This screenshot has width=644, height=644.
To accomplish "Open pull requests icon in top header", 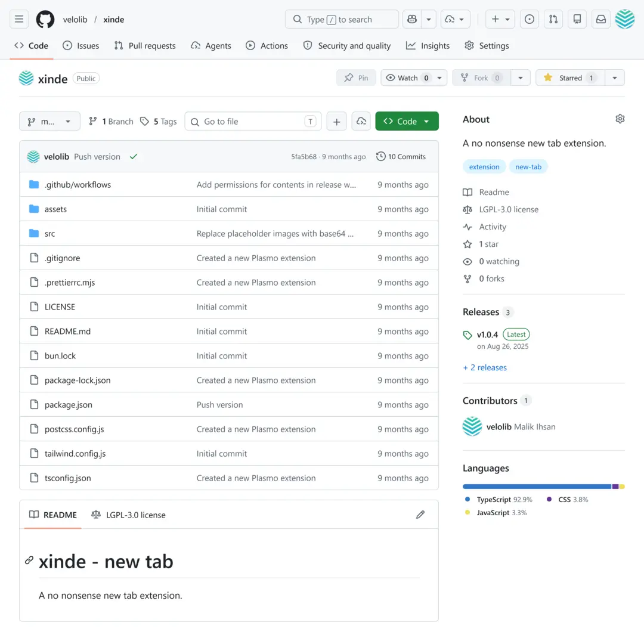I will [553, 19].
